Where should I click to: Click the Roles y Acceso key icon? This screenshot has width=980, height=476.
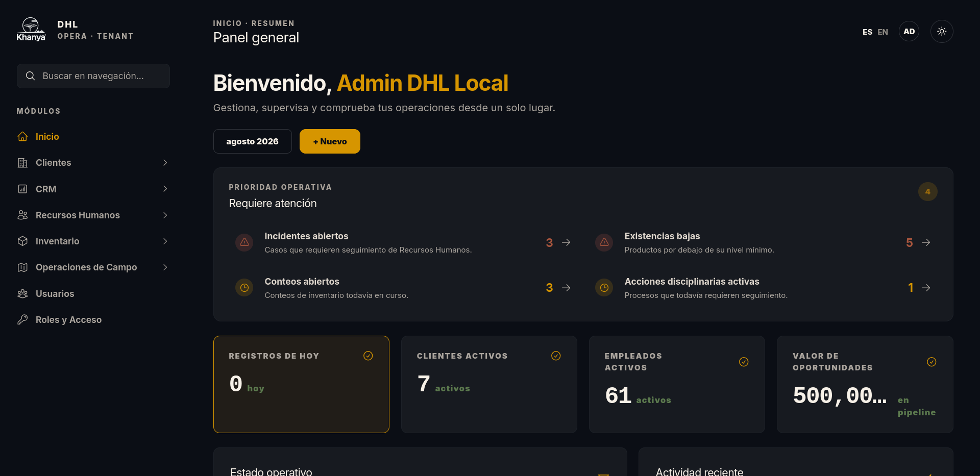click(22, 320)
